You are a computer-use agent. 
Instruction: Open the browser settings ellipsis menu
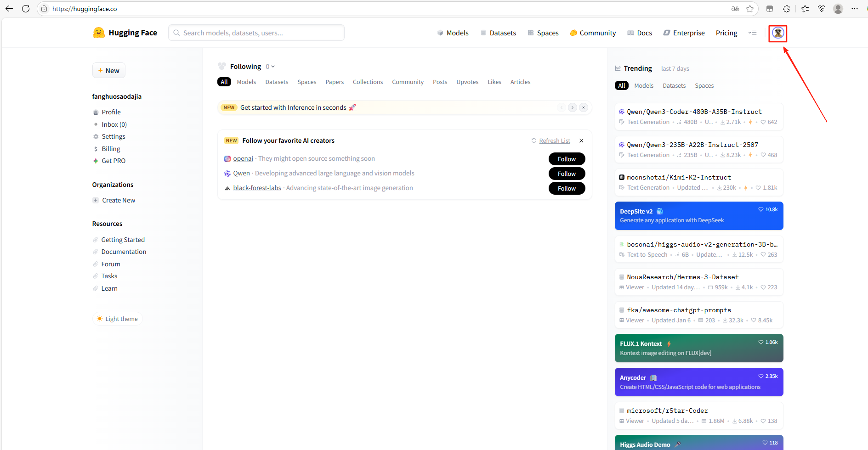[855, 9]
